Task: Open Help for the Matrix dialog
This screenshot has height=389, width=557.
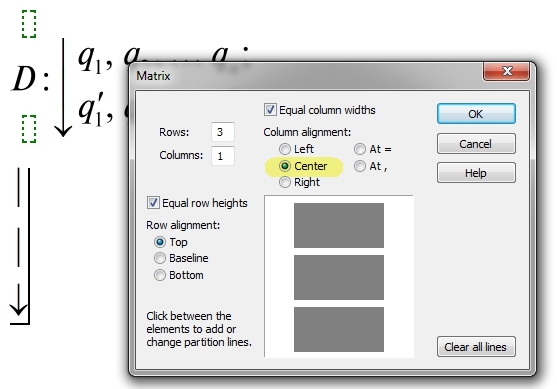Action: tap(476, 173)
